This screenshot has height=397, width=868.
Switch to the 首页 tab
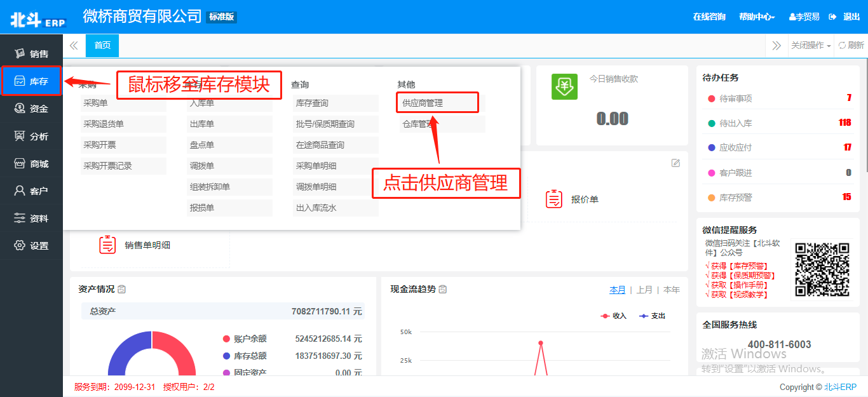pyautogui.click(x=102, y=45)
